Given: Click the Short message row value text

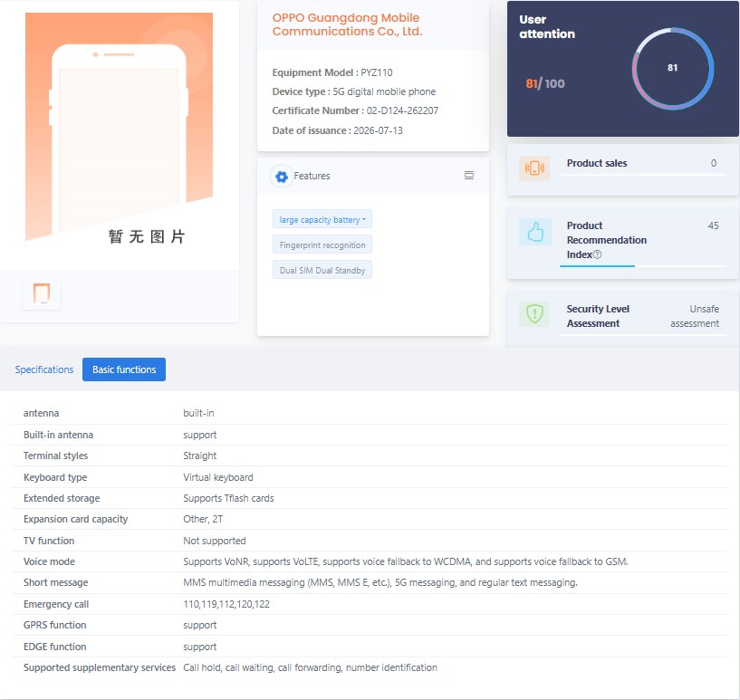Looking at the screenshot, I should 380,582.
